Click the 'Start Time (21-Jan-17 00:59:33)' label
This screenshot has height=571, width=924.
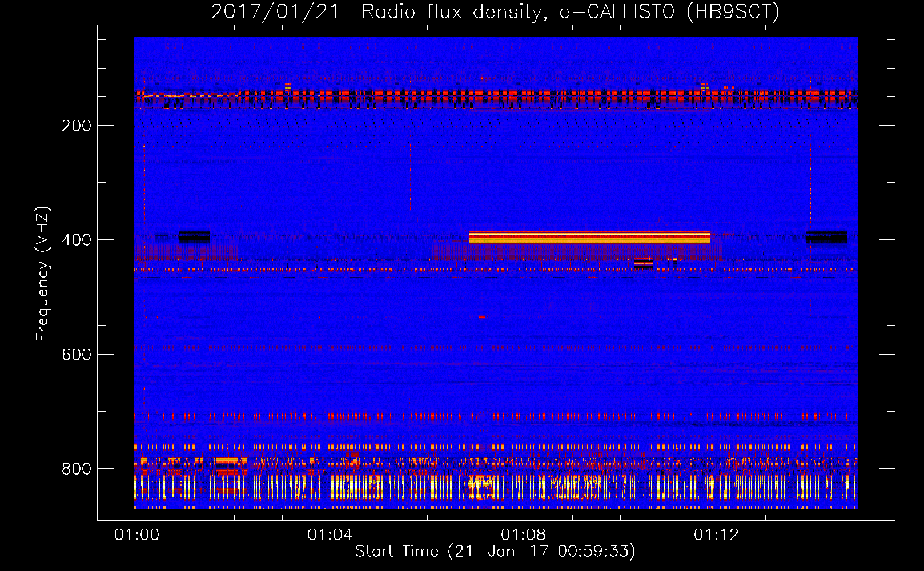(495, 552)
